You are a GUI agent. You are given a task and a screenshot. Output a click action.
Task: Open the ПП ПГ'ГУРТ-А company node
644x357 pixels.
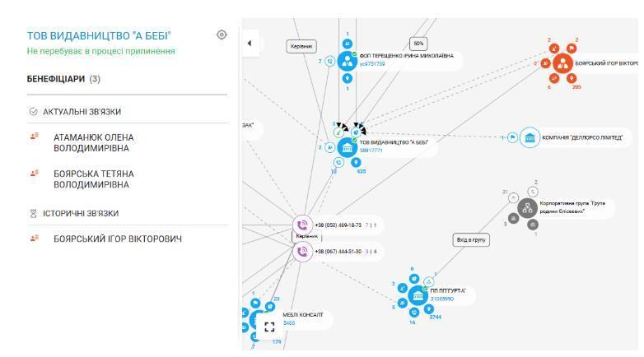point(418,295)
